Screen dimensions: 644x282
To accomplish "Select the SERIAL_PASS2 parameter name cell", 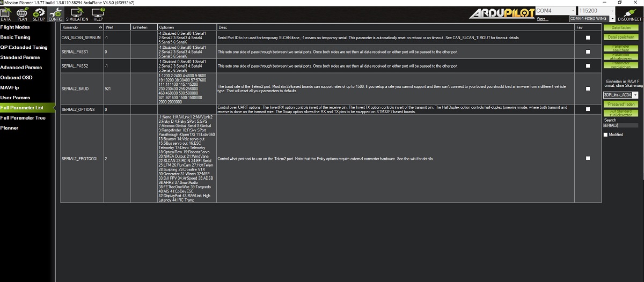I will pos(82,66).
